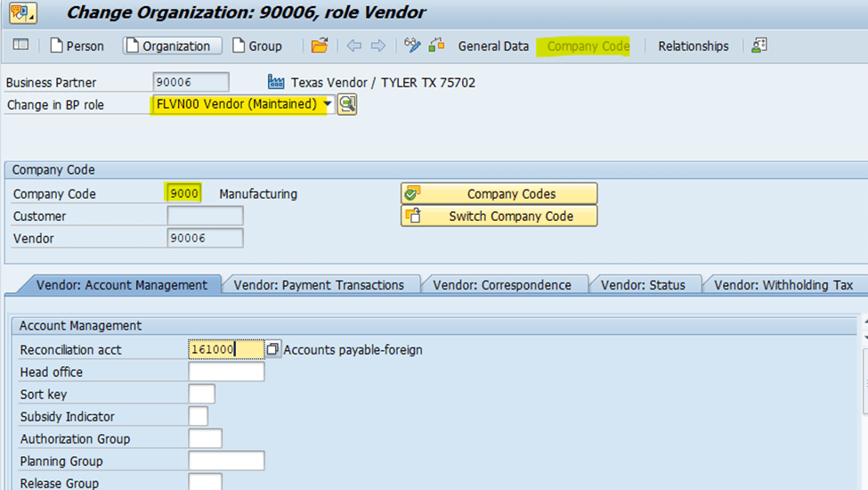The image size is (868, 490).
Task: Click the check/lock icon before General Data
Action: (437, 45)
